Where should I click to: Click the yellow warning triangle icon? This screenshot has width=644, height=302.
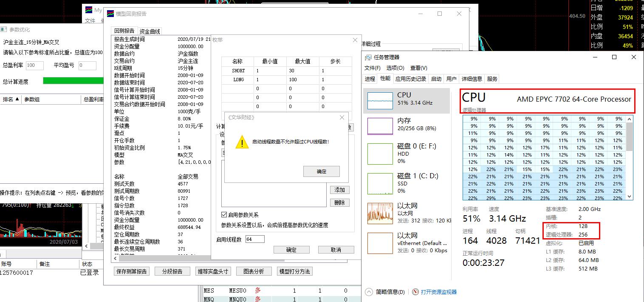click(242, 142)
